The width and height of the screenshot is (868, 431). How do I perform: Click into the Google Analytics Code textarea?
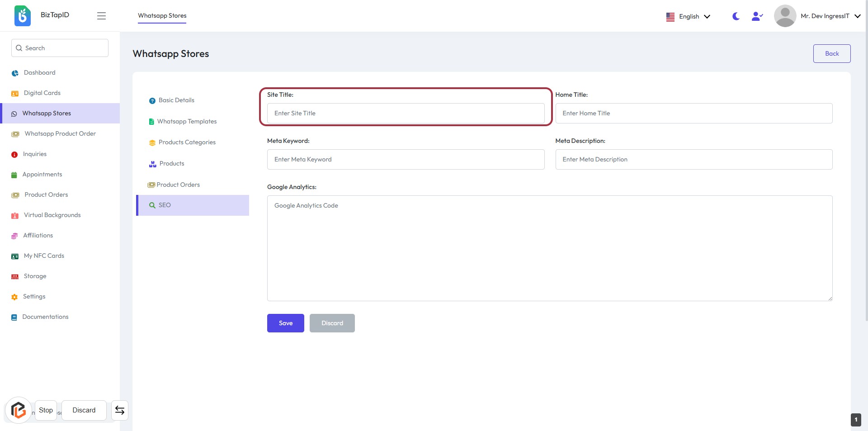click(549, 248)
